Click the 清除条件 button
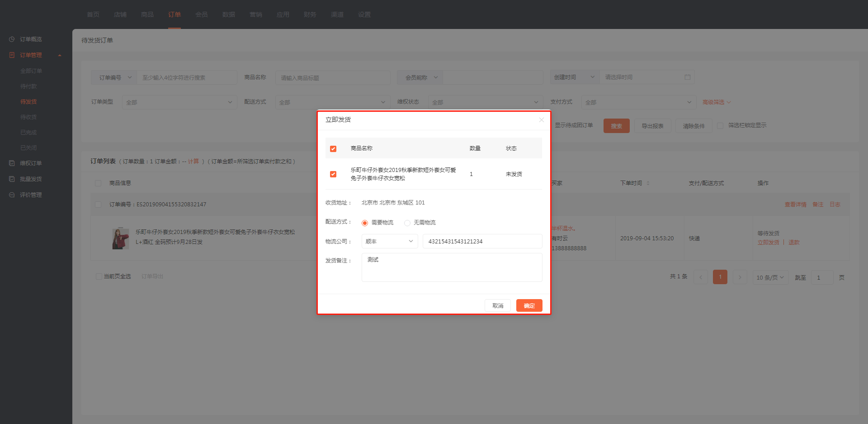Image resolution: width=868 pixels, height=424 pixels. tap(694, 126)
